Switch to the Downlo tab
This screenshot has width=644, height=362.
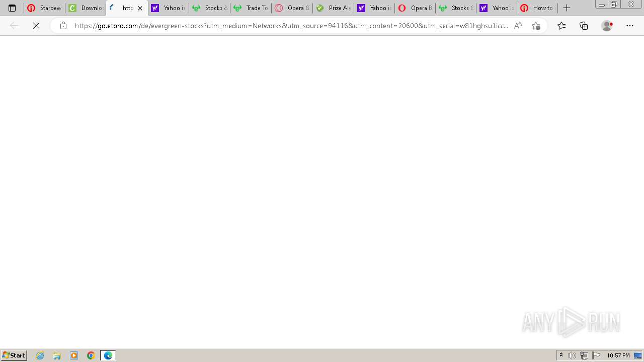pyautogui.click(x=86, y=8)
